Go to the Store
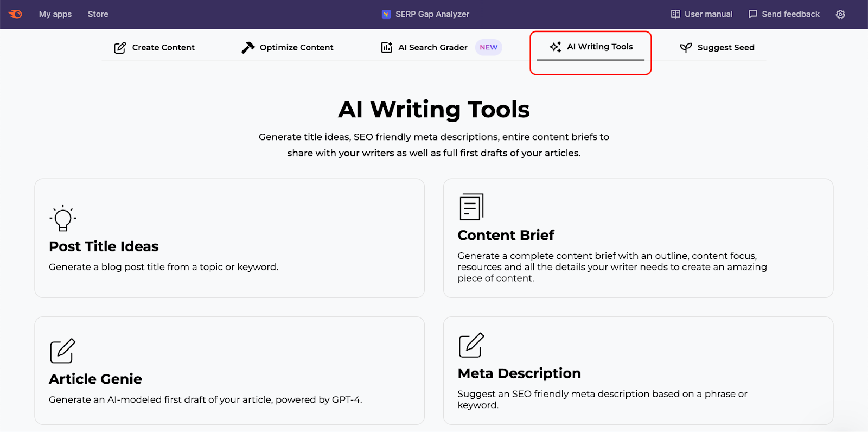This screenshot has height=432, width=868. (x=98, y=14)
